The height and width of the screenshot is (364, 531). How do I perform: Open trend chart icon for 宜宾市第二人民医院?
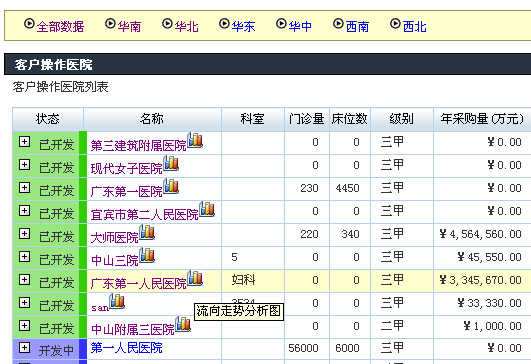click(207, 209)
